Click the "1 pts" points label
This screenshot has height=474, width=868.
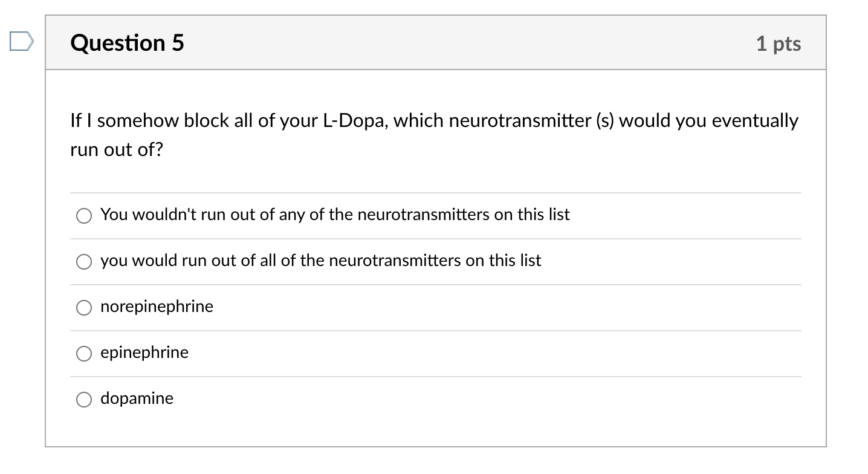click(778, 44)
